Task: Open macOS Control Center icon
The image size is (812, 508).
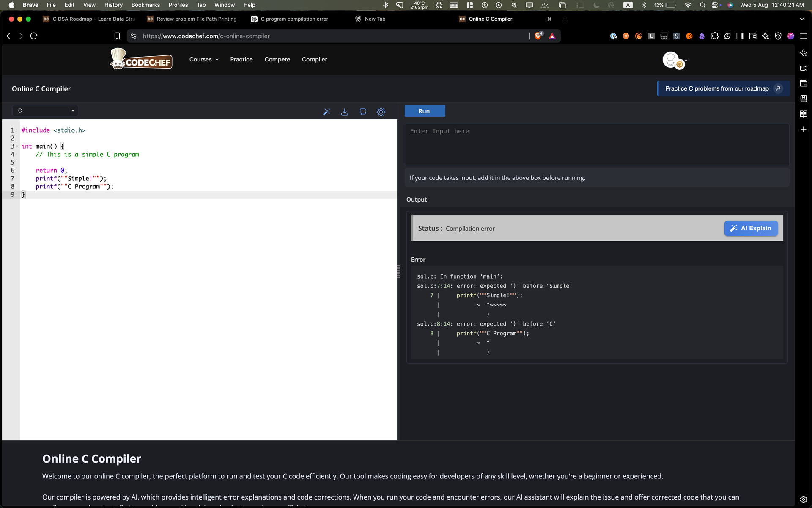Action: point(716,5)
